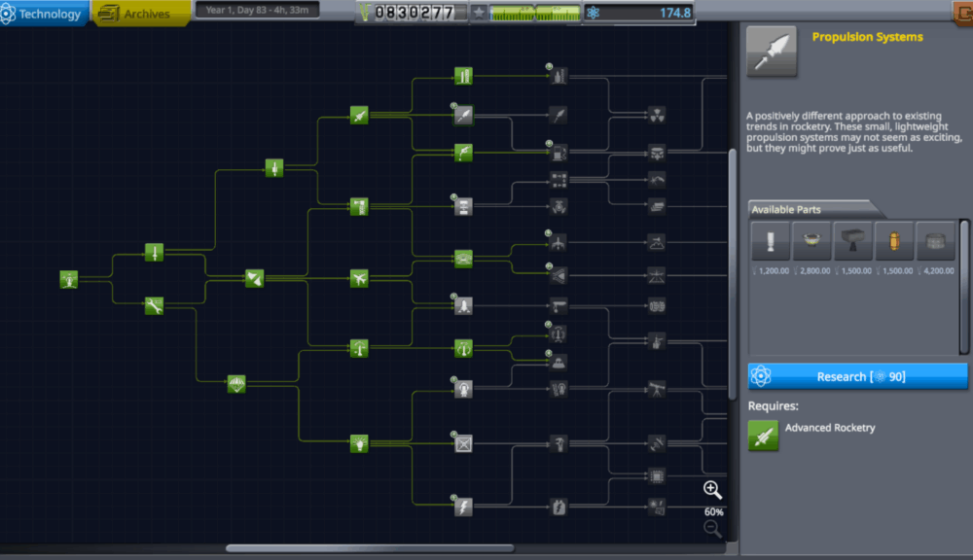973x560 pixels.
Task: Click the airplane Aviation tech node
Action: point(360,279)
